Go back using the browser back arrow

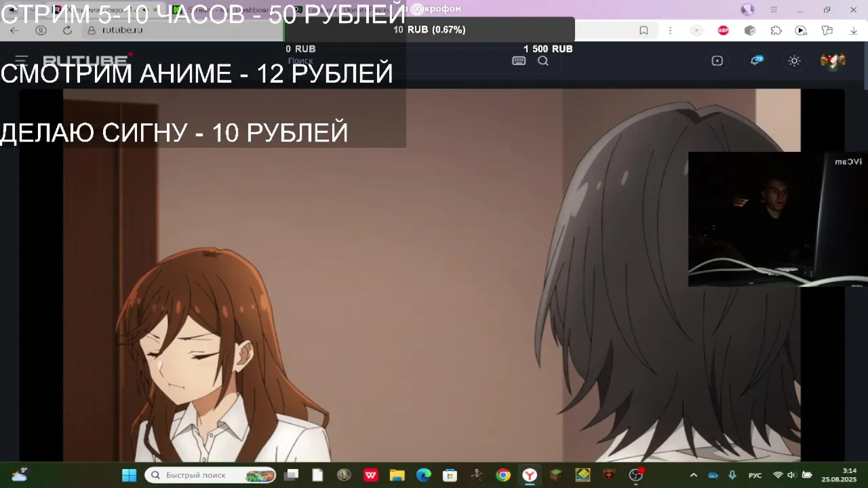tap(14, 30)
